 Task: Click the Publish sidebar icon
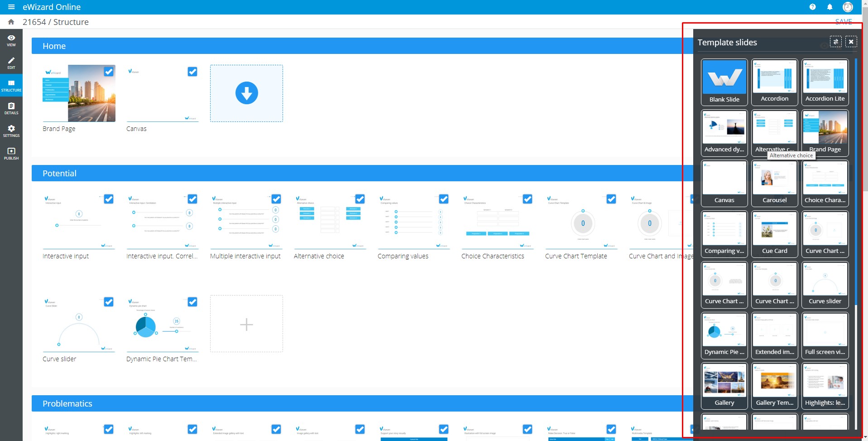11,154
